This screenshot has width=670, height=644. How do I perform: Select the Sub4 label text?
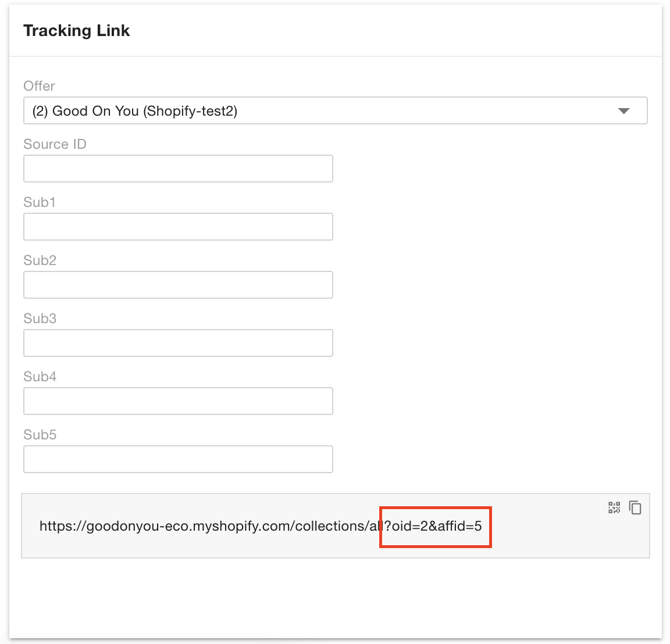[x=40, y=377]
